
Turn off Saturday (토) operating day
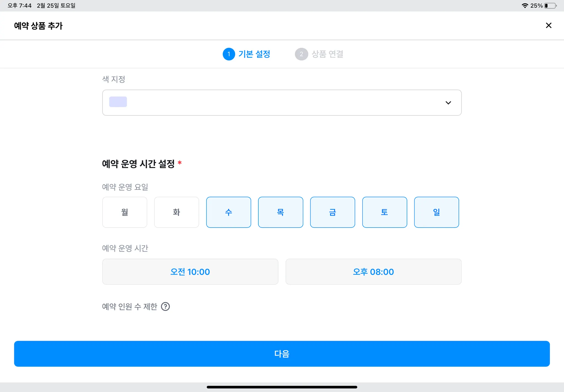click(384, 212)
